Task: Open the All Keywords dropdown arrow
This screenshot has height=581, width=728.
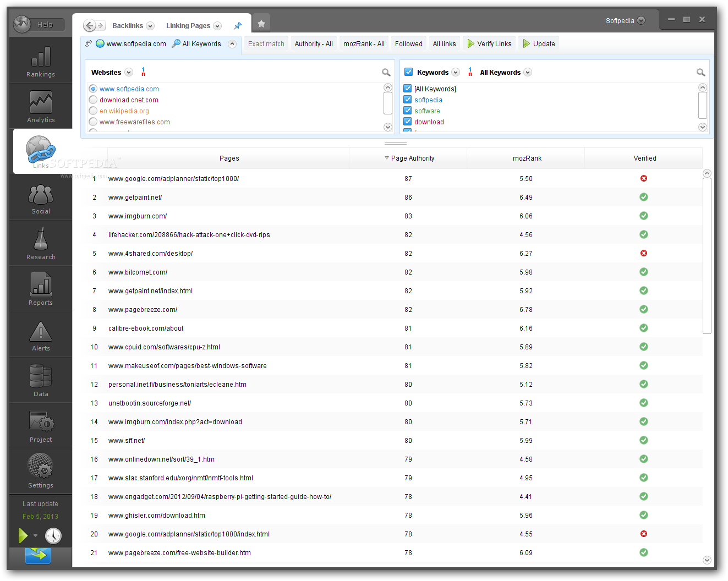Action: click(x=528, y=72)
